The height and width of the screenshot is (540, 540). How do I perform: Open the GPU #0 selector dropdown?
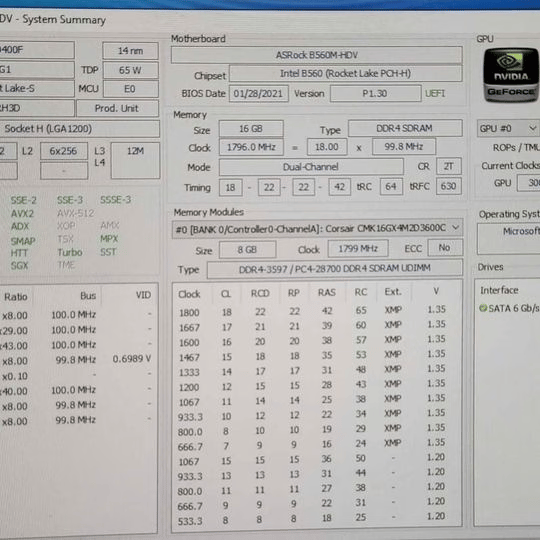[508, 129]
